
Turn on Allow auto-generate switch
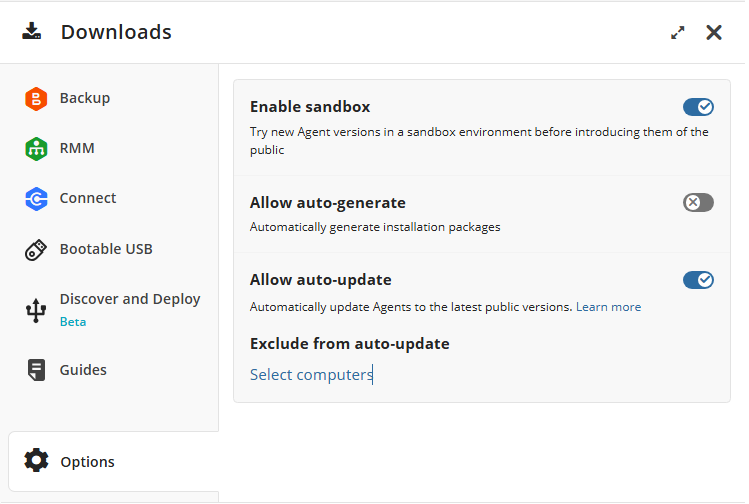pos(698,203)
